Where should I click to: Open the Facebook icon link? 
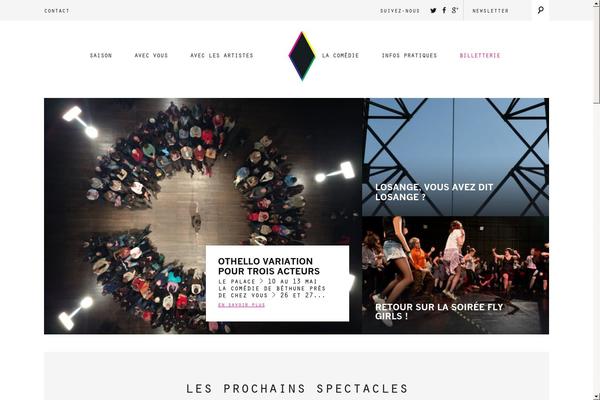[x=444, y=10]
